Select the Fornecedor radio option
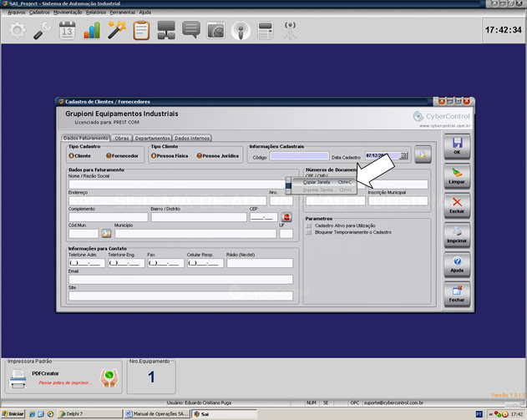This screenshot has width=527, height=420. click(x=109, y=155)
